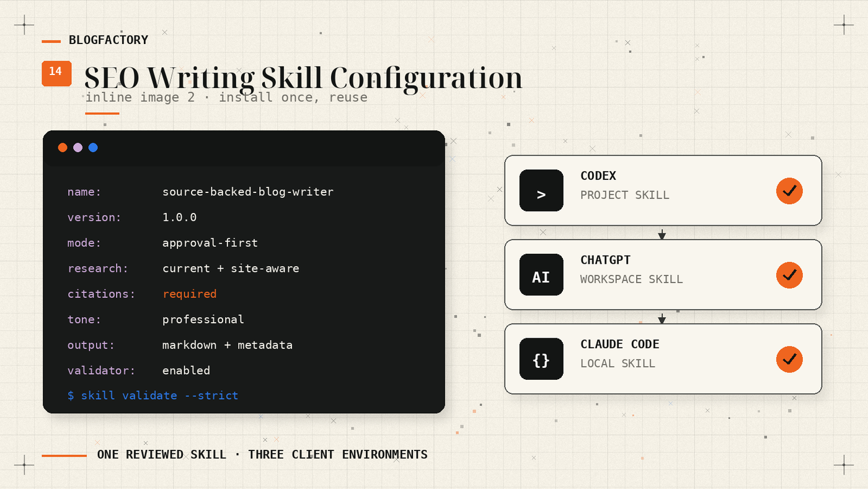Select the Claude Code Local Skill card
This screenshot has height=489, width=868.
[x=663, y=359]
